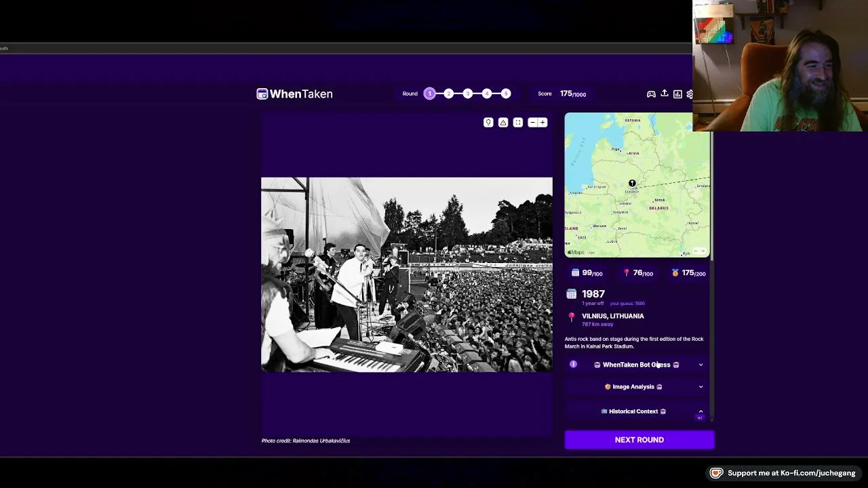Collapse the Historical Context section

coord(636,411)
